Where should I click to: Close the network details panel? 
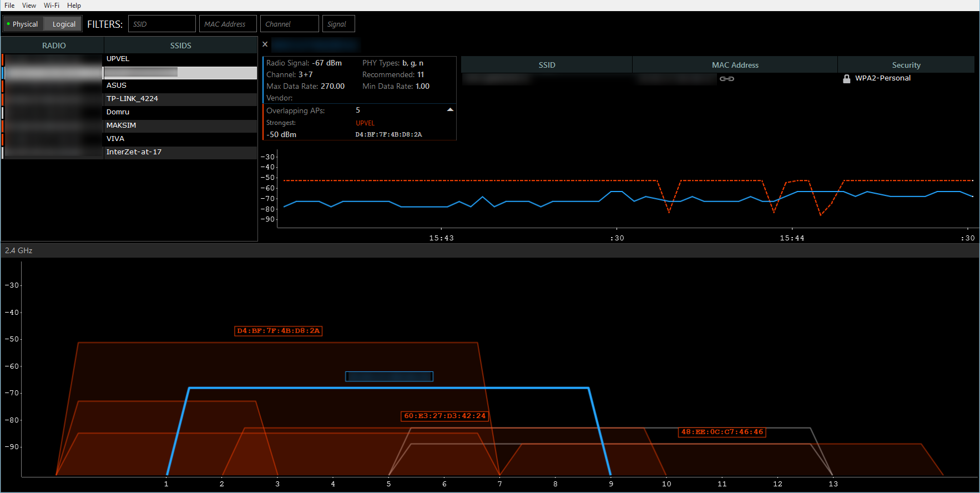pos(265,44)
